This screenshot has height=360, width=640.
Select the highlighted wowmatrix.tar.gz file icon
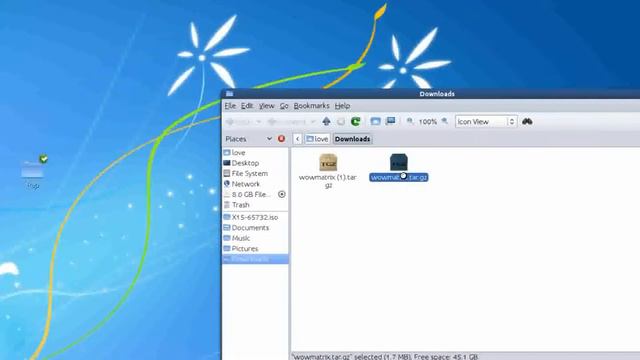pos(399,162)
